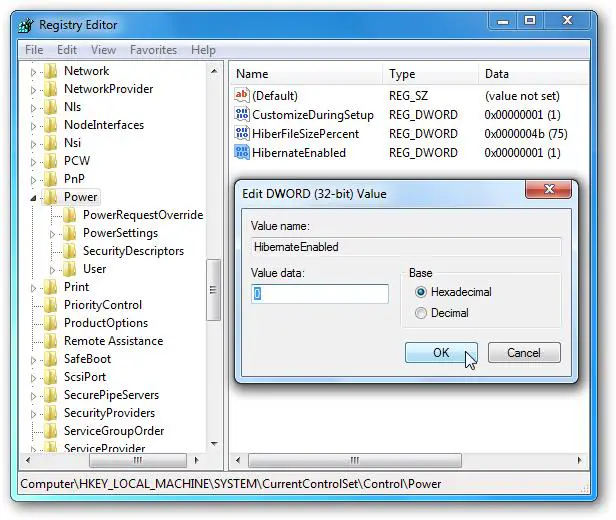Click the ScsiPort folder icon
The image size is (616, 520).
pos(51,377)
